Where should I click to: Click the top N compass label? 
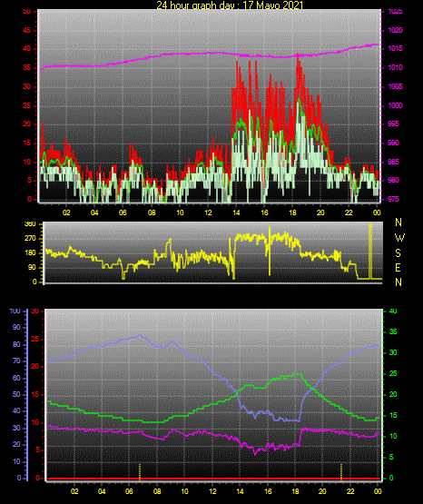398,222
